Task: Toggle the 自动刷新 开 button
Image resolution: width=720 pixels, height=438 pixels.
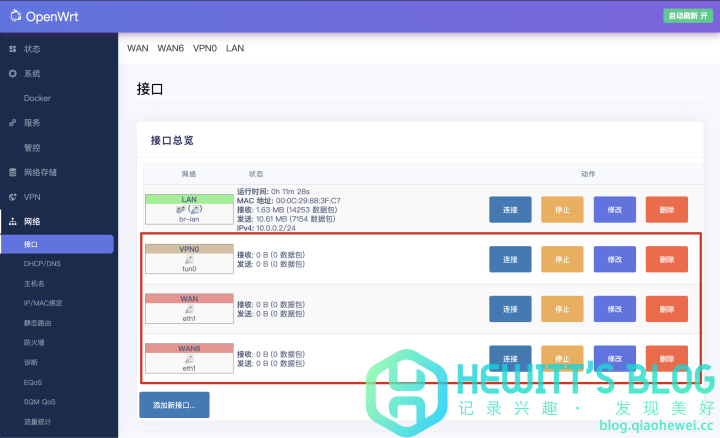Action: pos(688,16)
